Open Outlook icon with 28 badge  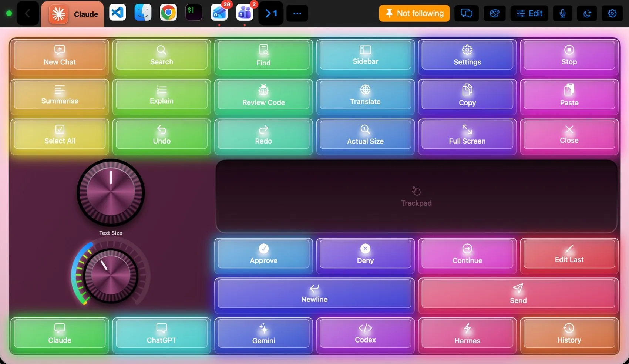(219, 13)
